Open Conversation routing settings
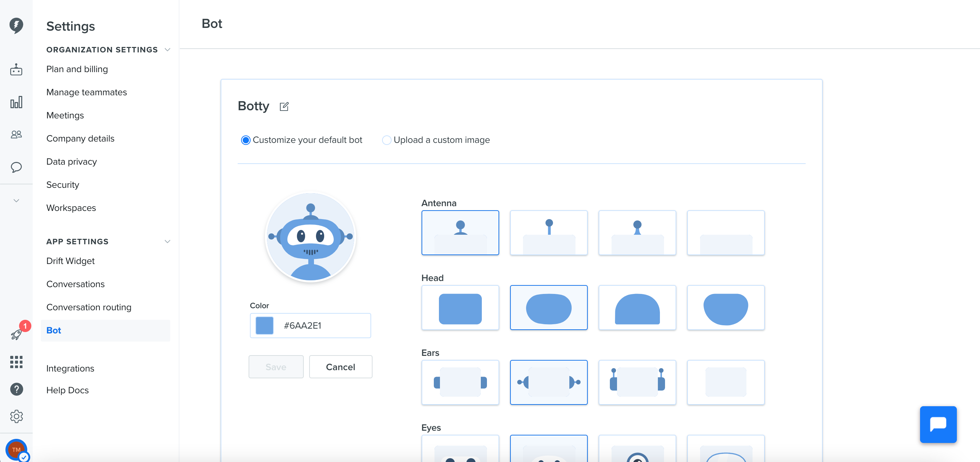The height and width of the screenshot is (462, 980). (89, 307)
